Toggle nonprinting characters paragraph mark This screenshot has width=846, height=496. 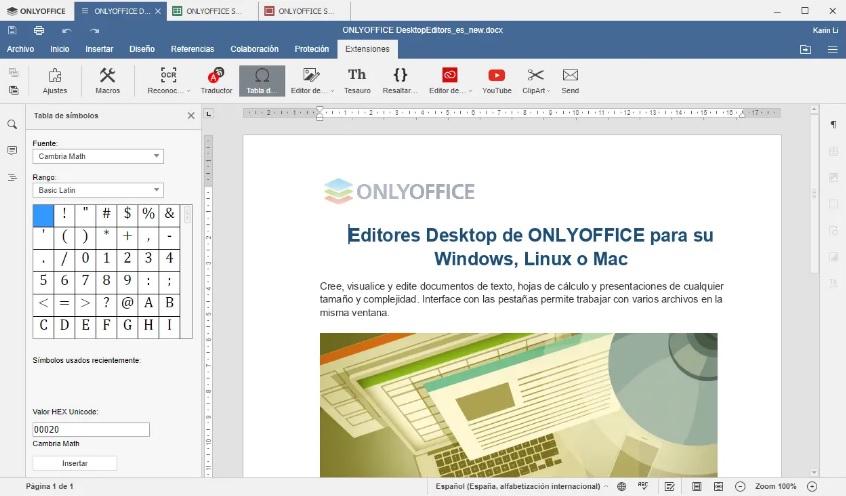tap(832, 125)
